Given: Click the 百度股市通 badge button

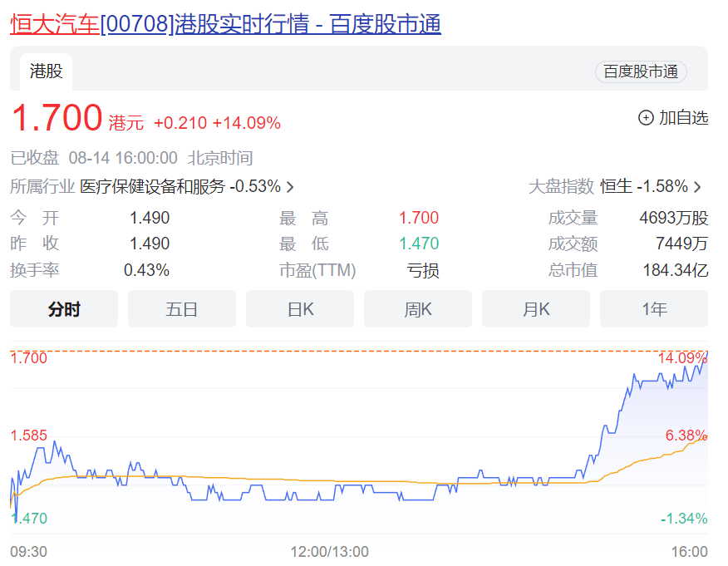Looking at the screenshot, I should coord(641,72).
